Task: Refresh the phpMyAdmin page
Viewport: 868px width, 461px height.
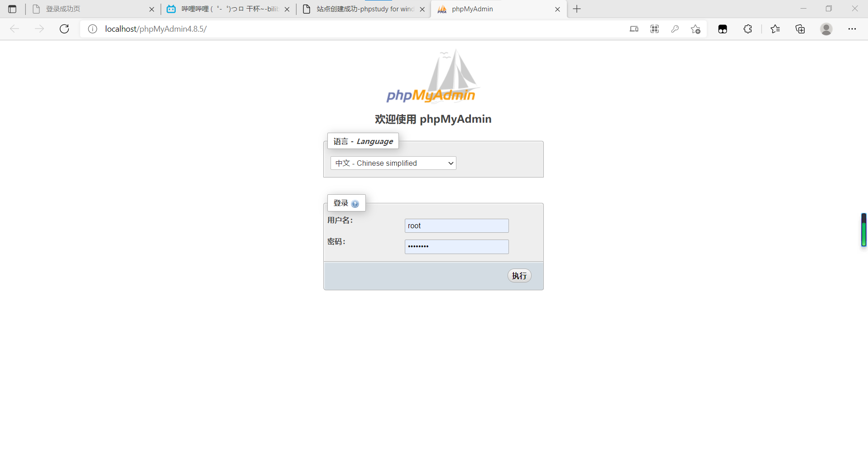Action: [x=64, y=29]
